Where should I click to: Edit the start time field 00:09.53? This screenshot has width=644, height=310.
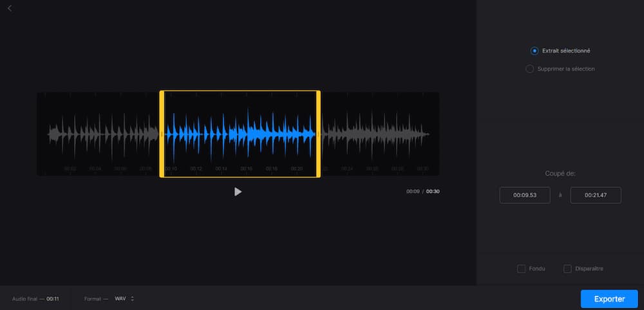pos(524,195)
